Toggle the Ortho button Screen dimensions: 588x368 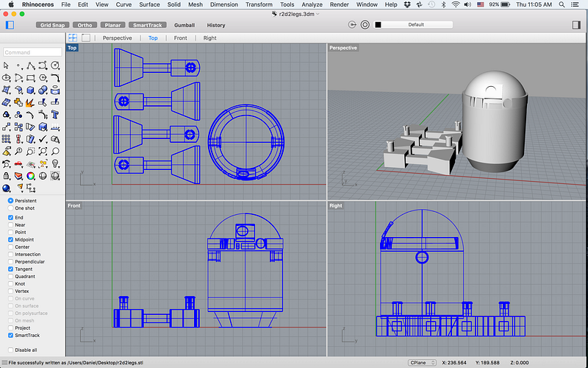pos(85,25)
